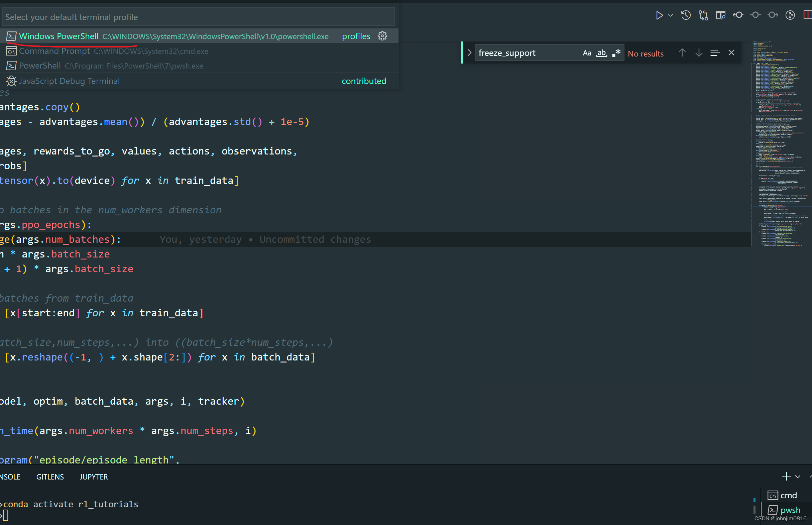812x525 pixels.
Task: Toggle Use Regular Expression in find widget
Action: tap(616, 53)
